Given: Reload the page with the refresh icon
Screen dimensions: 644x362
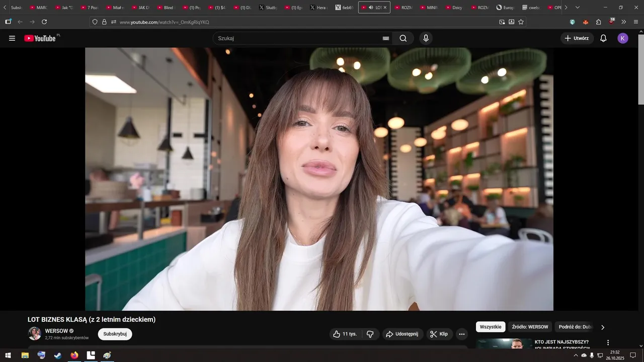Looking at the screenshot, I should [44, 22].
